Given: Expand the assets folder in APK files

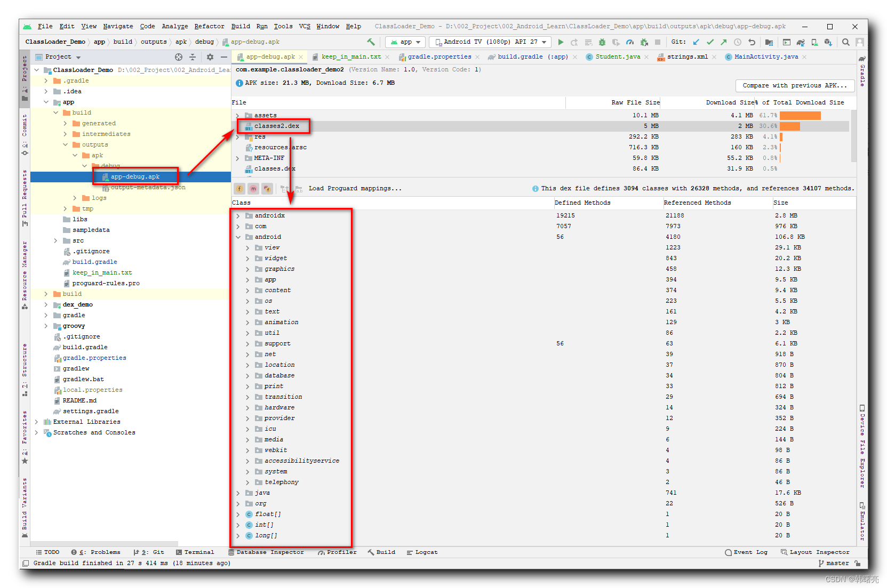Looking at the screenshot, I should [237, 115].
